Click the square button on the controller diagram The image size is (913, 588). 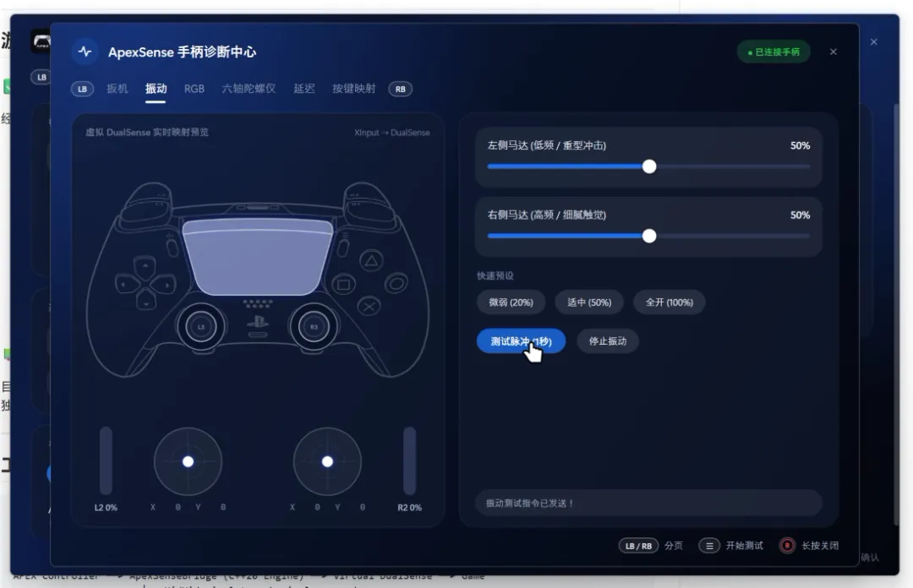point(343,285)
